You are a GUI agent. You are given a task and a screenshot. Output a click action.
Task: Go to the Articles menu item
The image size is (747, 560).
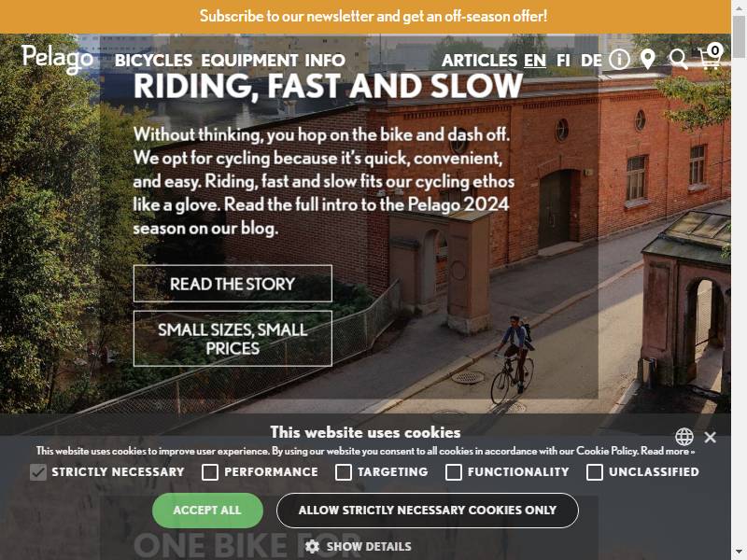pos(479,61)
